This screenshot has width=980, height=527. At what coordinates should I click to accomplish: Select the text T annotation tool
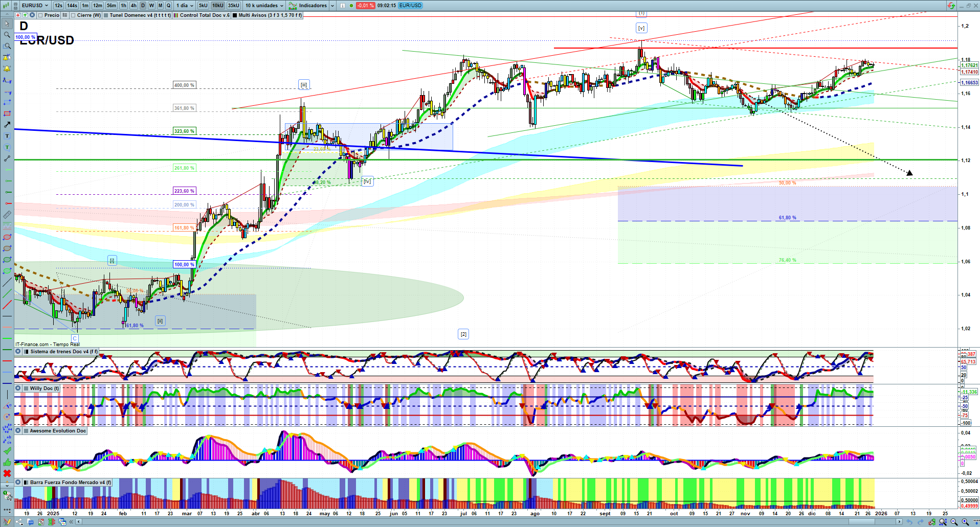click(7, 136)
